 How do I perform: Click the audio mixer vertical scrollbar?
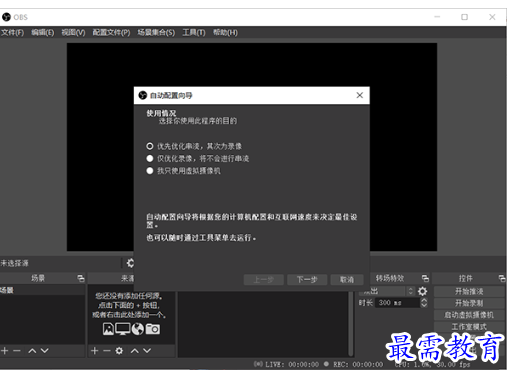click(x=350, y=323)
